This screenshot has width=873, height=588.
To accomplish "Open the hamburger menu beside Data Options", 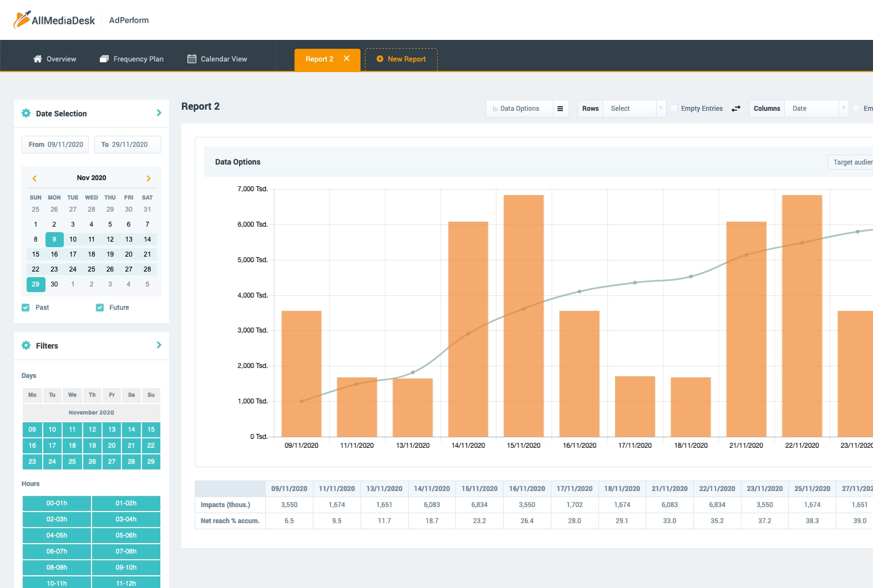I will click(x=560, y=109).
